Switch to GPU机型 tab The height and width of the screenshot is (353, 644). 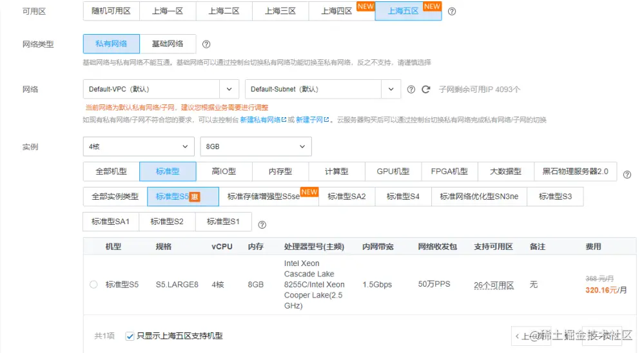click(x=393, y=171)
